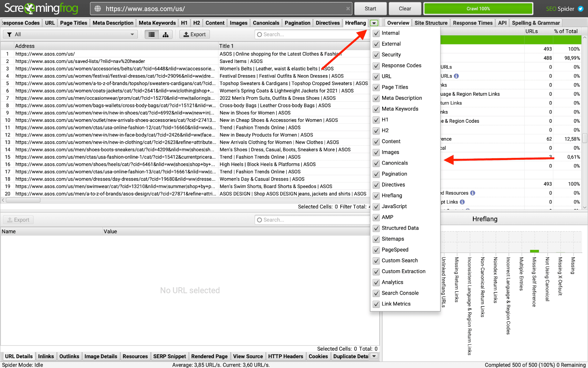Select row with saved-lists URL

184,61
